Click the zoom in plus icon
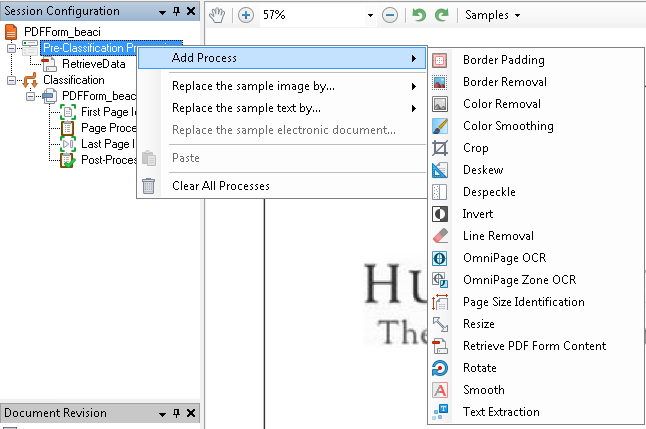The width and height of the screenshot is (646, 429). point(245,16)
